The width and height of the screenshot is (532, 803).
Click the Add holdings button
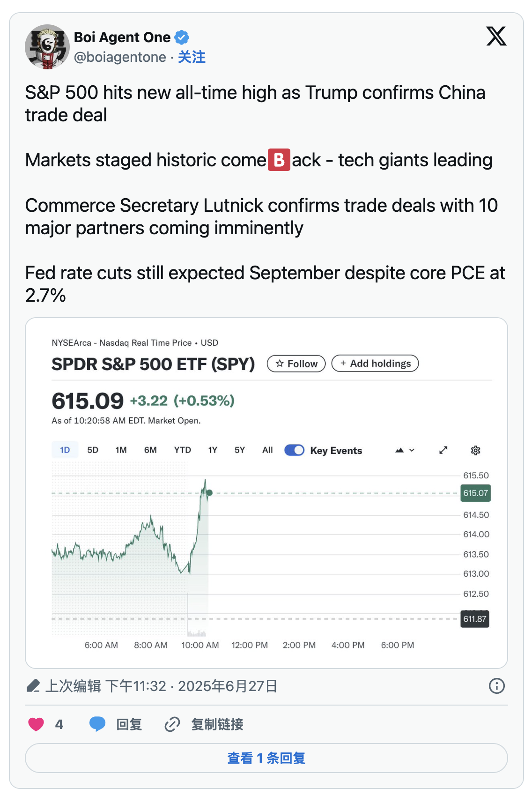pos(375,364)
